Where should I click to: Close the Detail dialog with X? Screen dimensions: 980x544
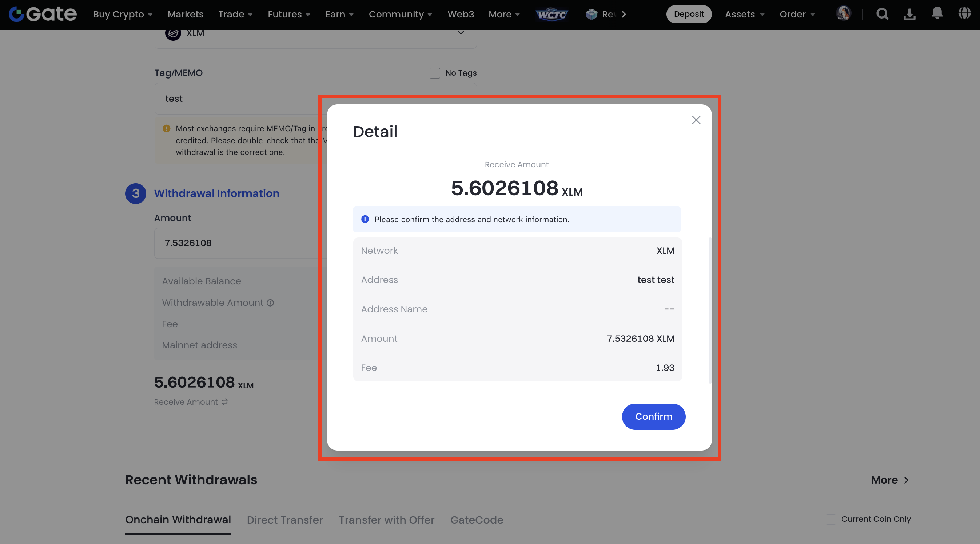tap(696, 120)
